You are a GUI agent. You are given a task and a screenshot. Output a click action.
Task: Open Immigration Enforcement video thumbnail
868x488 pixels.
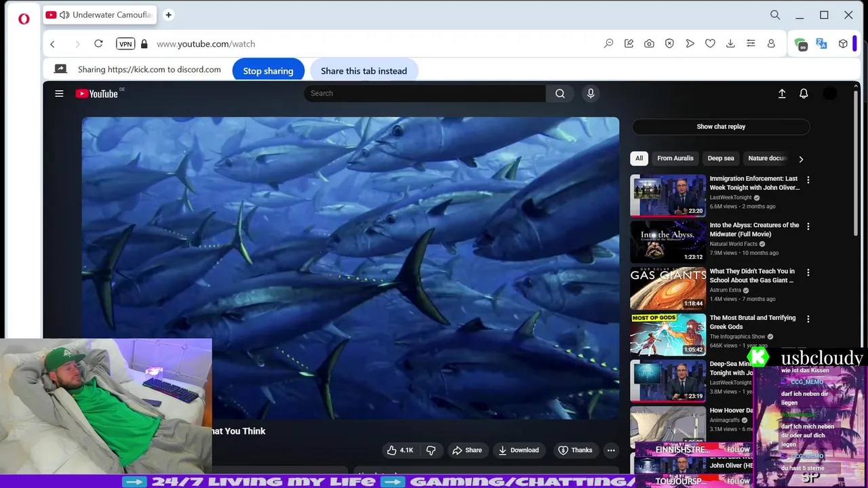(x=668, y=196)
